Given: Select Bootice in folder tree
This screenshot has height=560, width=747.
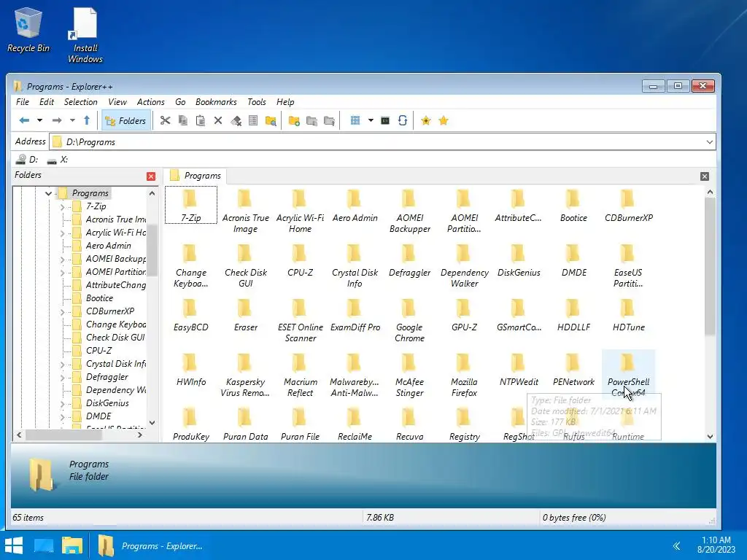Looking at the screenshot, I should pos(99,298).
